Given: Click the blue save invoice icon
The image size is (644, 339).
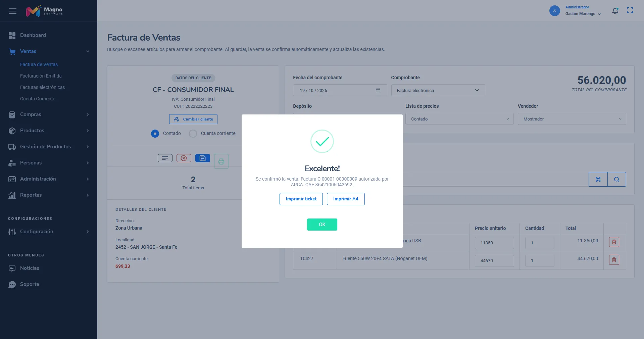Looking at the screenshot, I should tap(203, 158).
